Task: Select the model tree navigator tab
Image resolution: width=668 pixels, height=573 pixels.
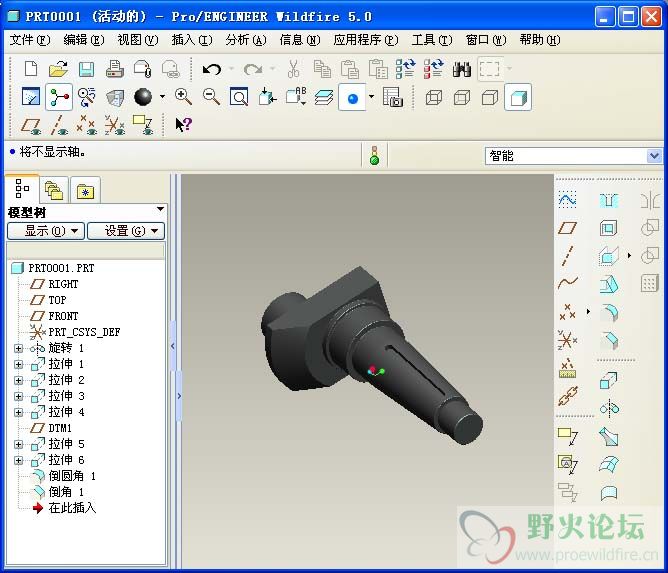Action: (x=22, y=189)
